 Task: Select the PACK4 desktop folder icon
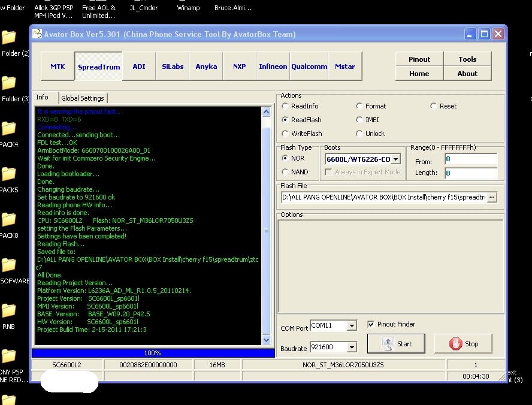(x=9, y=129)
